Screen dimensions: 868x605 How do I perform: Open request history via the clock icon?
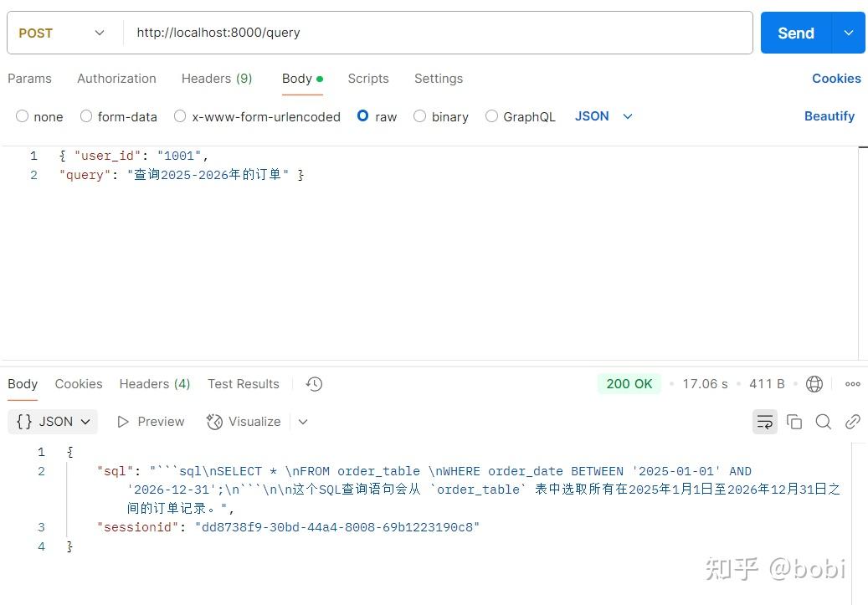314,383
